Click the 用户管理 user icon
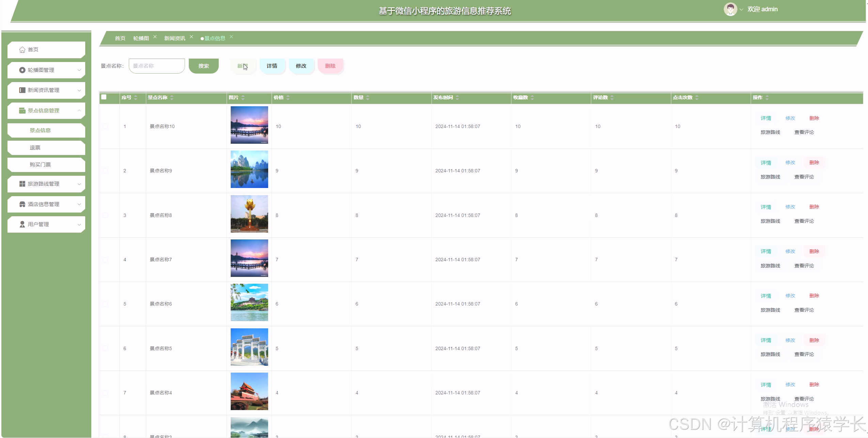The image size is (868, 438). [22, 224]
